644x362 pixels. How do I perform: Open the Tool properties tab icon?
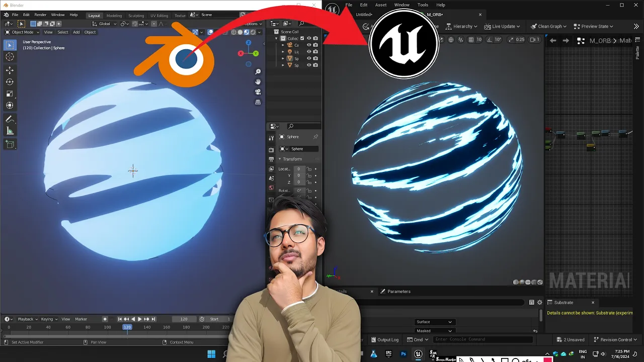[x=271, y=138]
